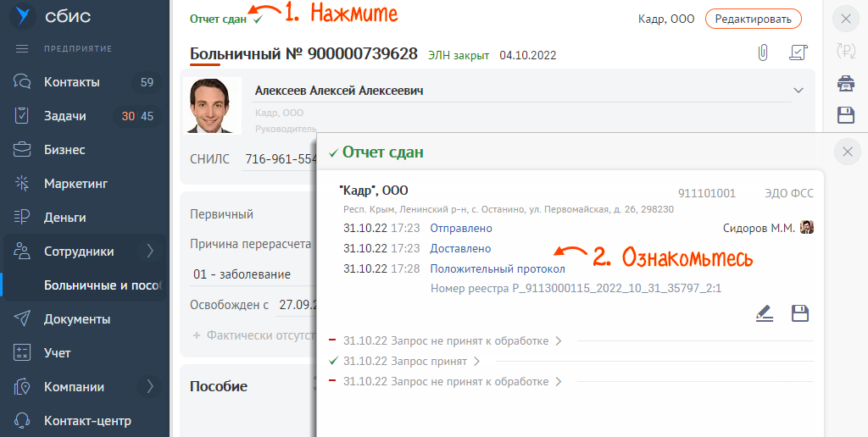The height and width of the screenshot is (437, 868).
Task: Click the Освобожден с date field
Action: (296, 305)
